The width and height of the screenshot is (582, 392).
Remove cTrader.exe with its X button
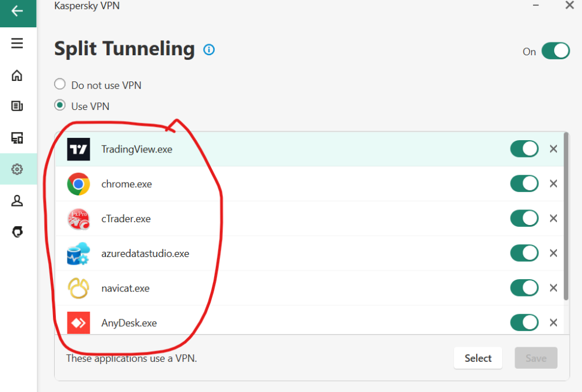pyautogui.click(x=553, y=219)
